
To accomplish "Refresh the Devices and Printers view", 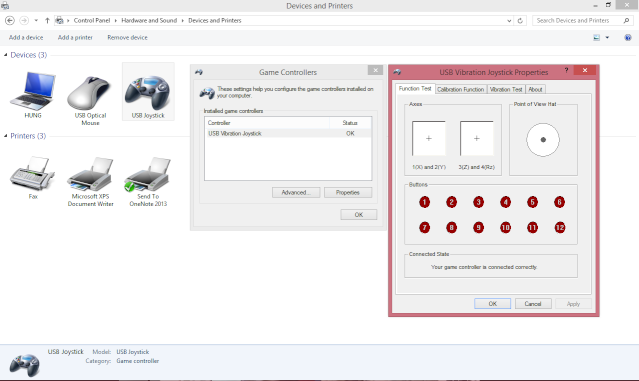I will click(x=520, y=20).
